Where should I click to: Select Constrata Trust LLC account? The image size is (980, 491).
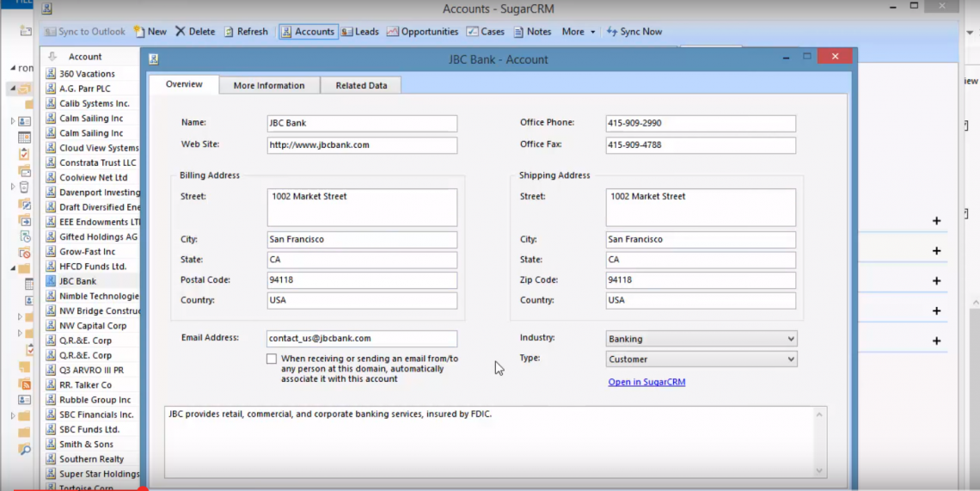(x=97, y=163)
